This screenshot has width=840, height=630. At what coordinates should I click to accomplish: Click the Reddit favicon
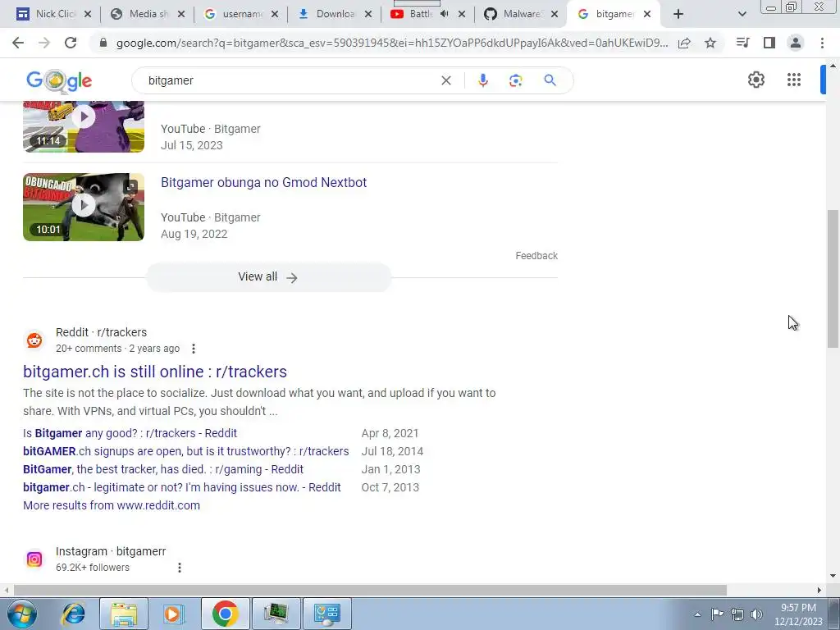[x=34, y=340]
